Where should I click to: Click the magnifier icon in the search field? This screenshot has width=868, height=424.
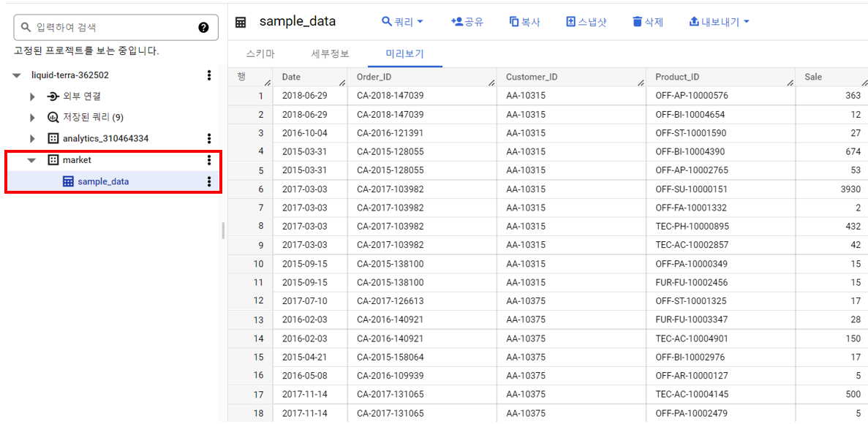[26, 27]
